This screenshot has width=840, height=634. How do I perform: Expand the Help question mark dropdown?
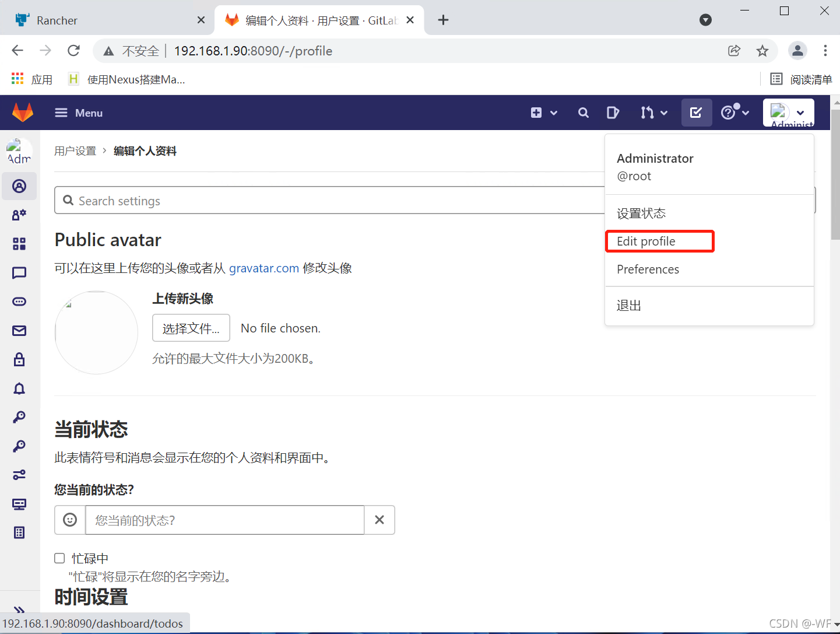point(734,113)
